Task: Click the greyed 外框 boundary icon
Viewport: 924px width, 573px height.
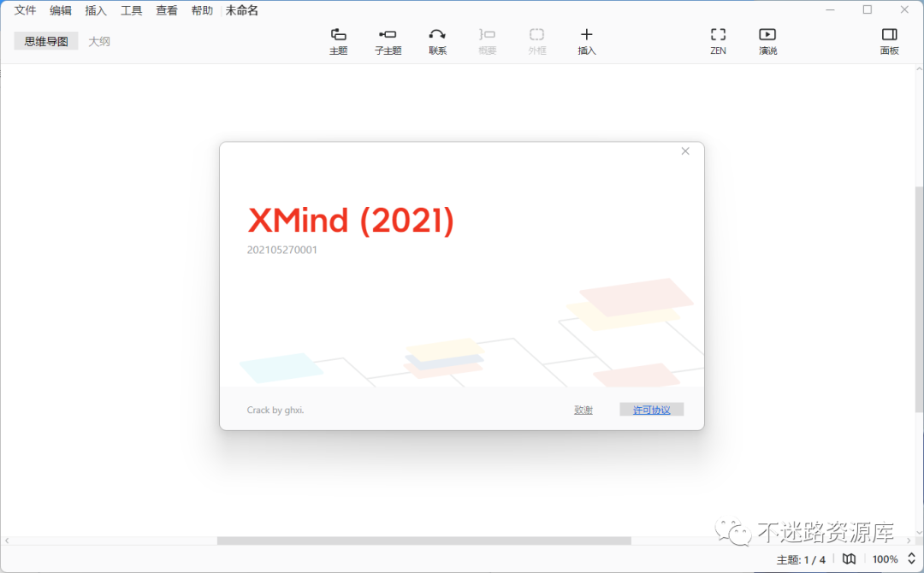Action: [536, 41]
